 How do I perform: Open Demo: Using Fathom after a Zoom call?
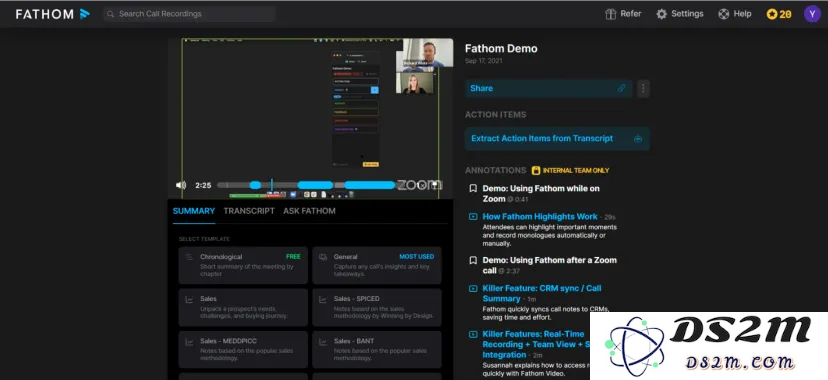pos(549,265)
